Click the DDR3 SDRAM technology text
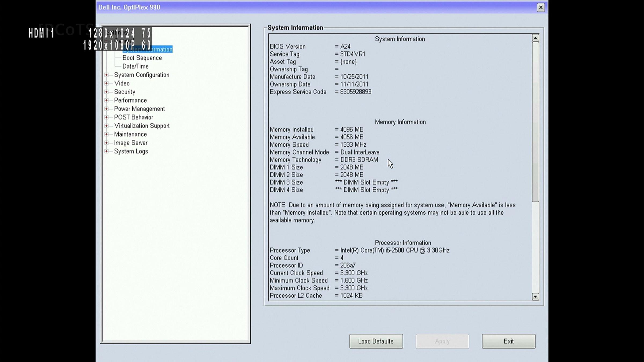The width and height of the screenshot is (644, 362). tap(359, 160)
